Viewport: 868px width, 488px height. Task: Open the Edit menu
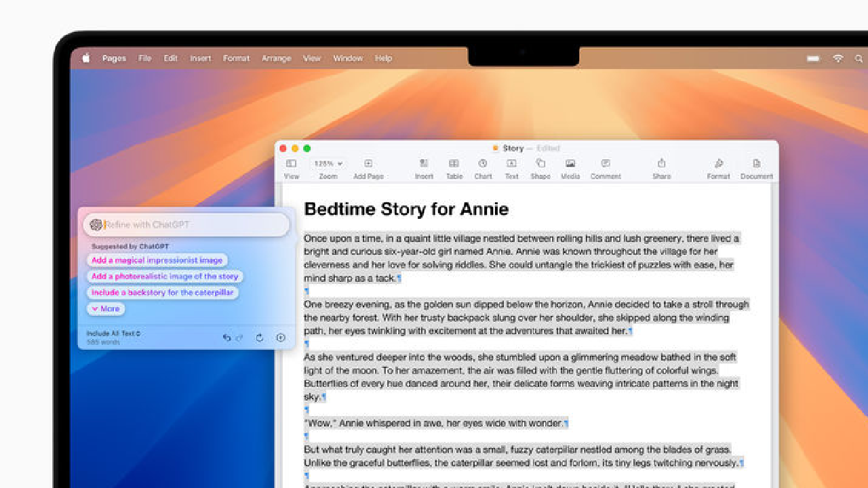[170, 58]
